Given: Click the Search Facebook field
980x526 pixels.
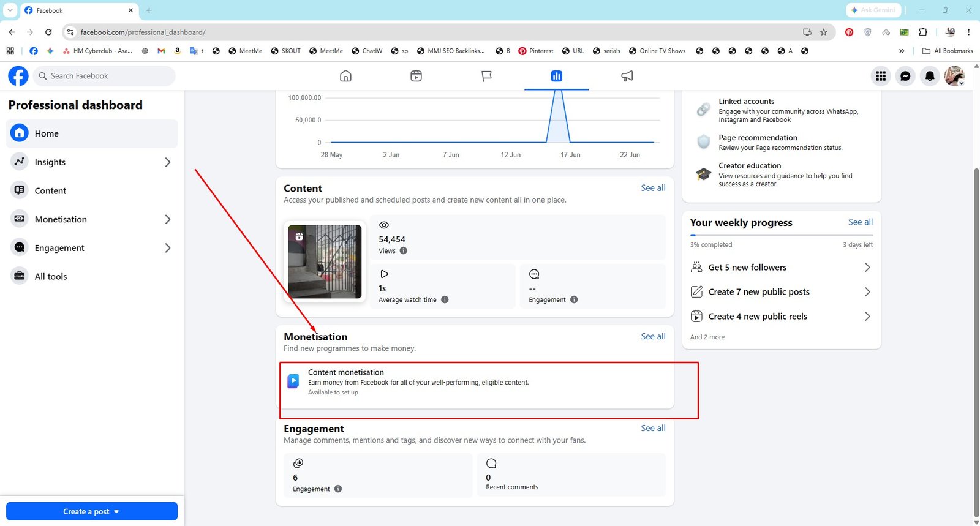Looking at the screenshot, I should 104,76.
